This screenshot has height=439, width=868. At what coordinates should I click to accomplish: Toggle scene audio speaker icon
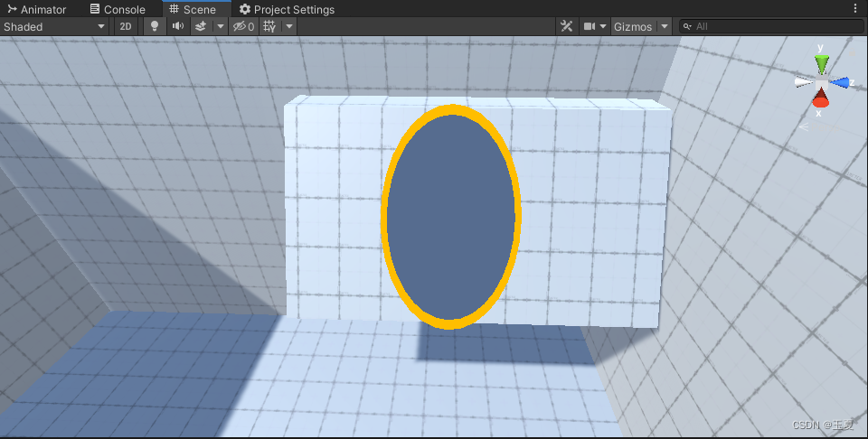[x=178, y=26]
